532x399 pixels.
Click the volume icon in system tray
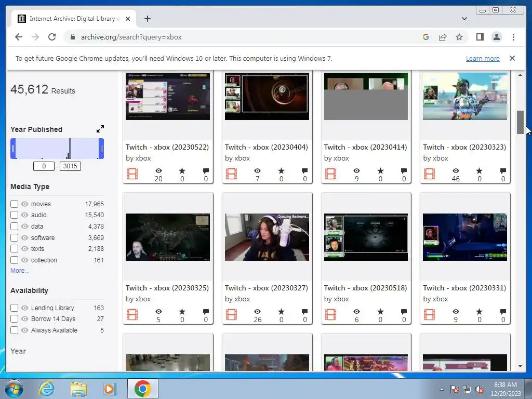pos(480,390)
